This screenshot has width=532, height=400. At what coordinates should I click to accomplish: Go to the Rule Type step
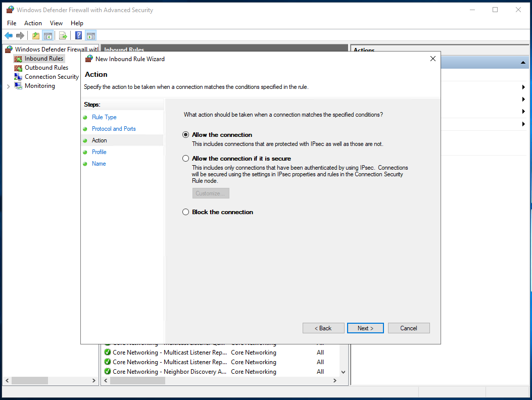point(104,117)
